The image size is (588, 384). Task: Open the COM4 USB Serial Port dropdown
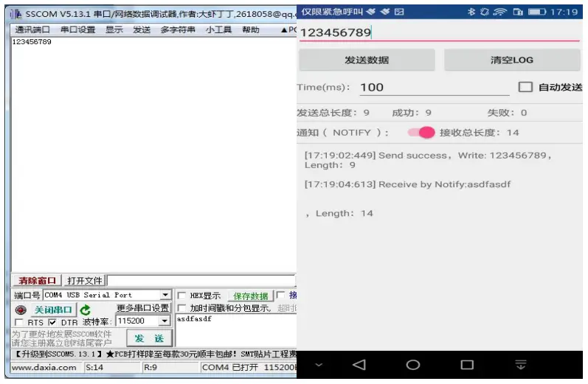165,296
